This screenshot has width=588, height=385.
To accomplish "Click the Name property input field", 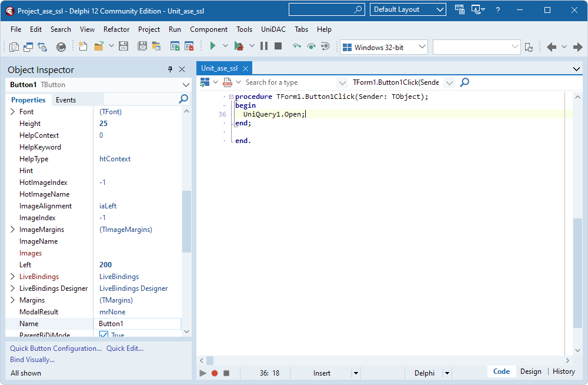I will coord(138,324).
